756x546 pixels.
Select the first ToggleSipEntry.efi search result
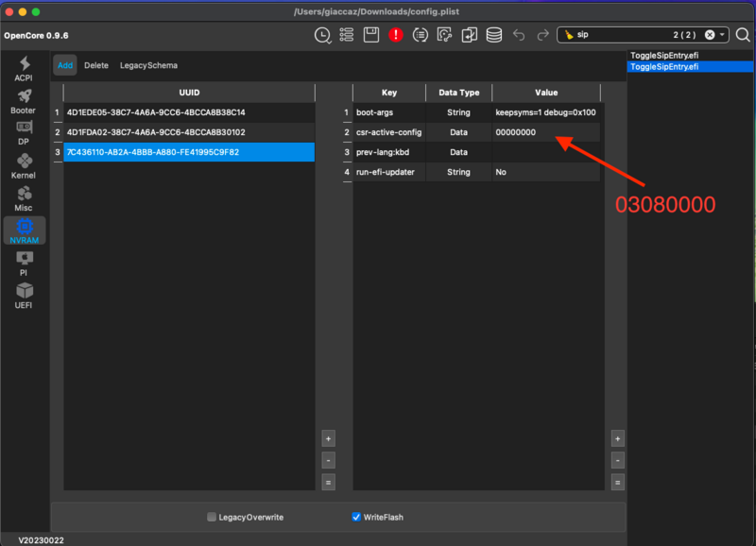[664, 55]
